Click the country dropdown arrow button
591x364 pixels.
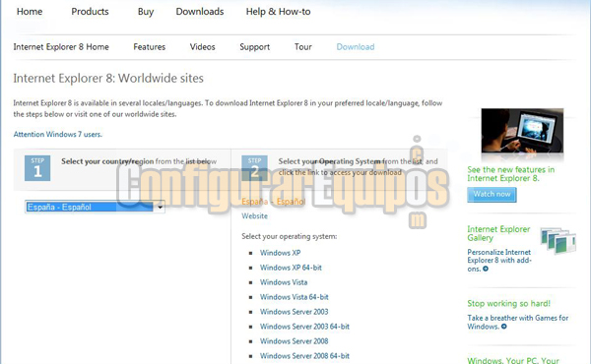click(x=160, y=207)
